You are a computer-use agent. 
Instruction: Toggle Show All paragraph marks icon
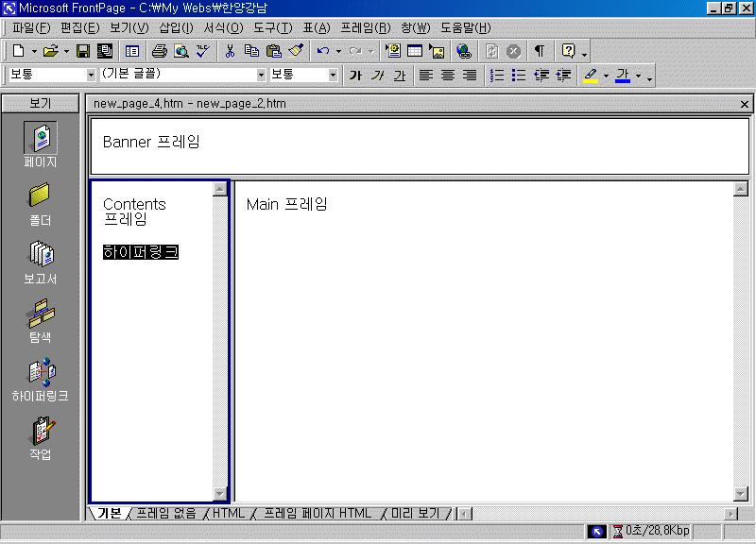[x=540, y=51]
